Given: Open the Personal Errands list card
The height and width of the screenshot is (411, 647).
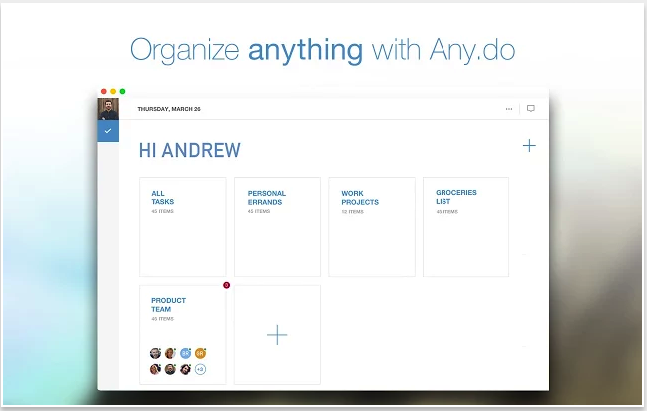Looking at the screenshot, I should tap(277, 227).
